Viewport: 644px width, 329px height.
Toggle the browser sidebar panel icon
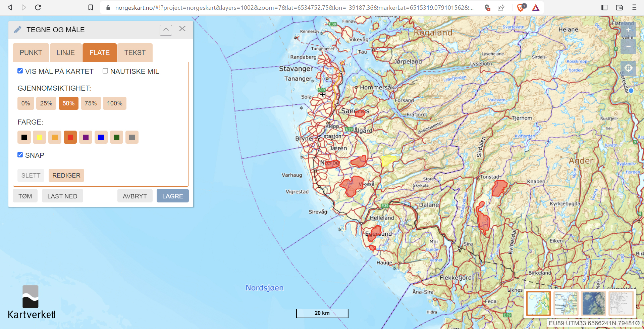tap(604, 7)
